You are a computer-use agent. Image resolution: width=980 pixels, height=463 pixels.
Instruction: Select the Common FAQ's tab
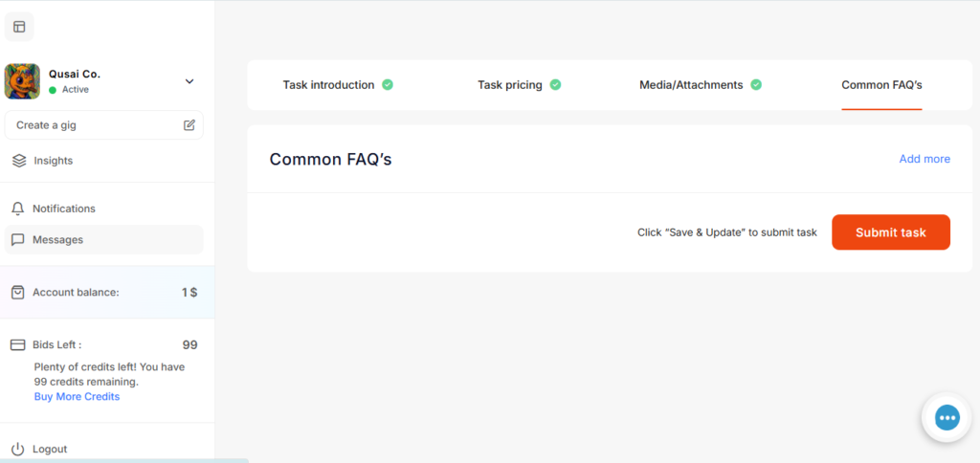[x=881, y=85]
